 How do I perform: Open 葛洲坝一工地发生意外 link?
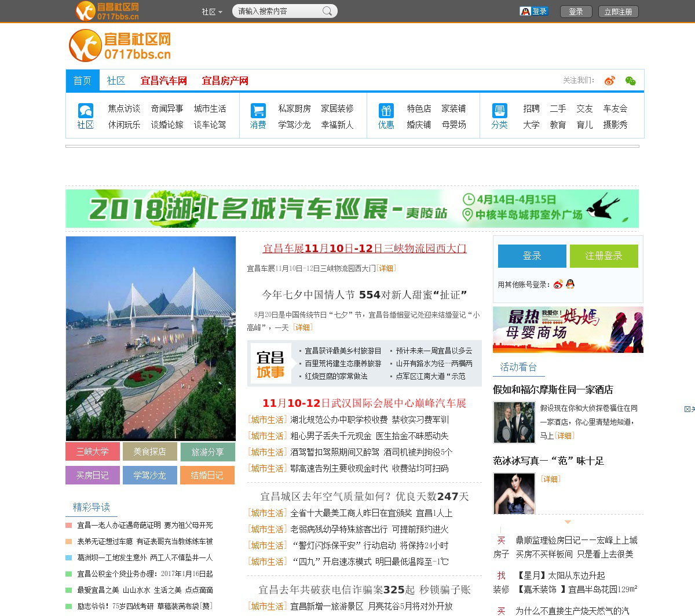point(145,558)
